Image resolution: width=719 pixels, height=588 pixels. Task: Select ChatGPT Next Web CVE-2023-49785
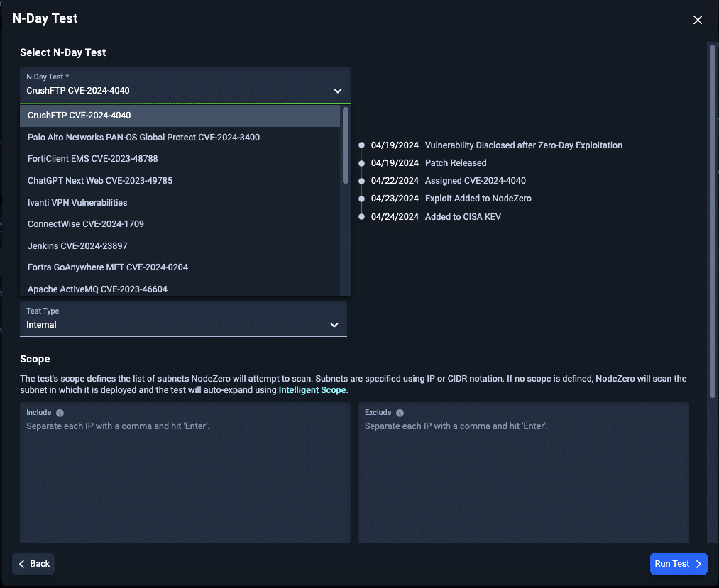[x=180, y=181]
